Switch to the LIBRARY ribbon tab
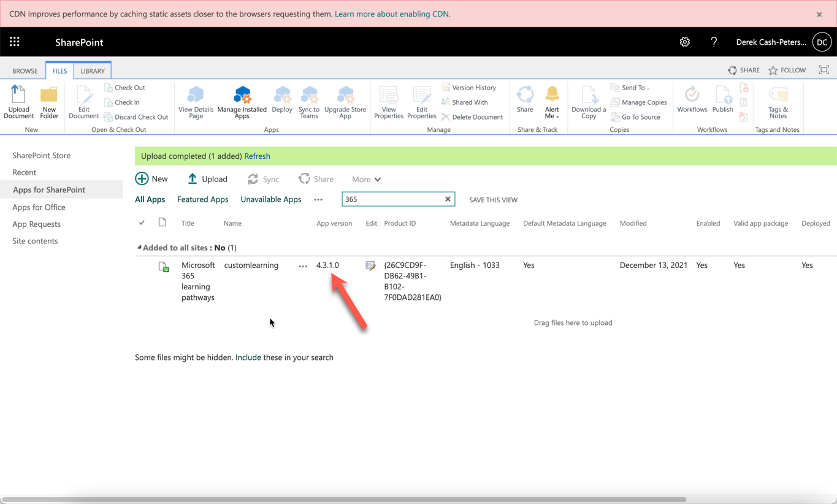Image resolution: width=837 pixels, height=504 pixels. [x=92, y=71]
